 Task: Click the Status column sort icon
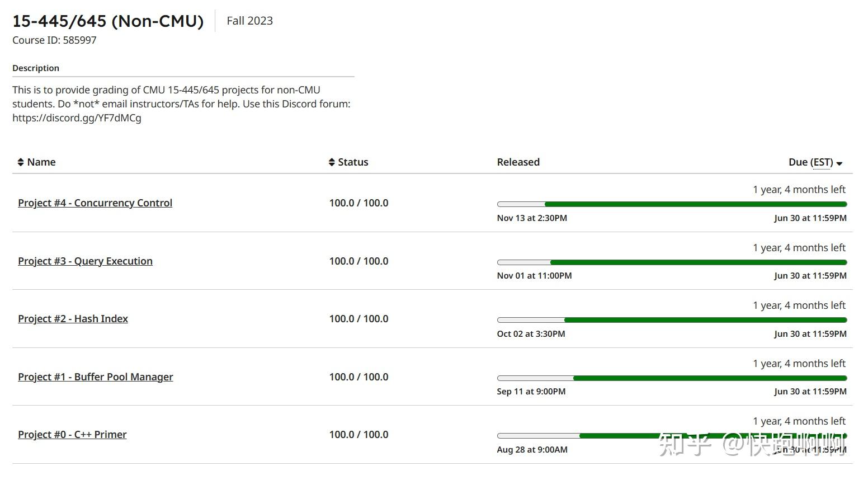pyautogui.click(x=331, y=162)
